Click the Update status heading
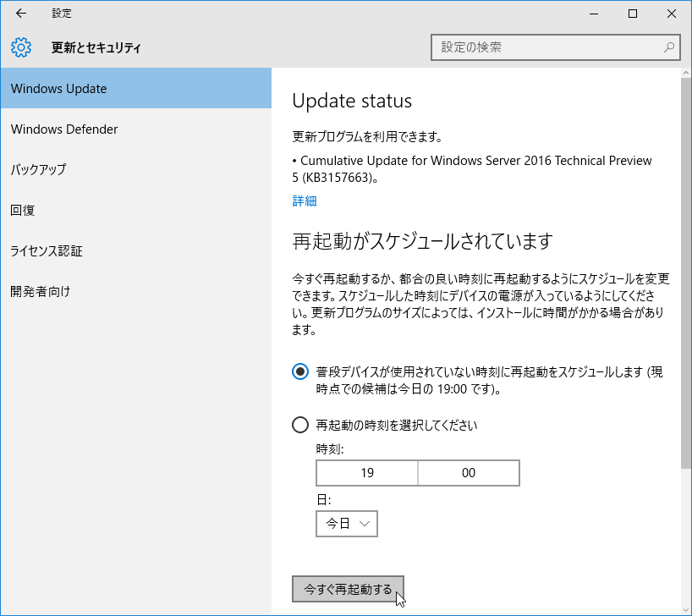 pos(352,101)
